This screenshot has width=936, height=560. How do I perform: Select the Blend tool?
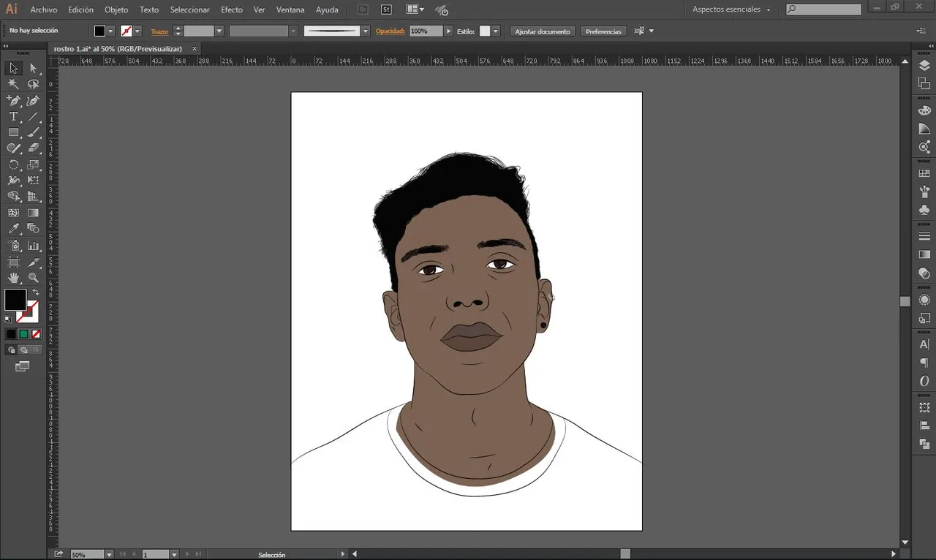[x=33, y=229]
